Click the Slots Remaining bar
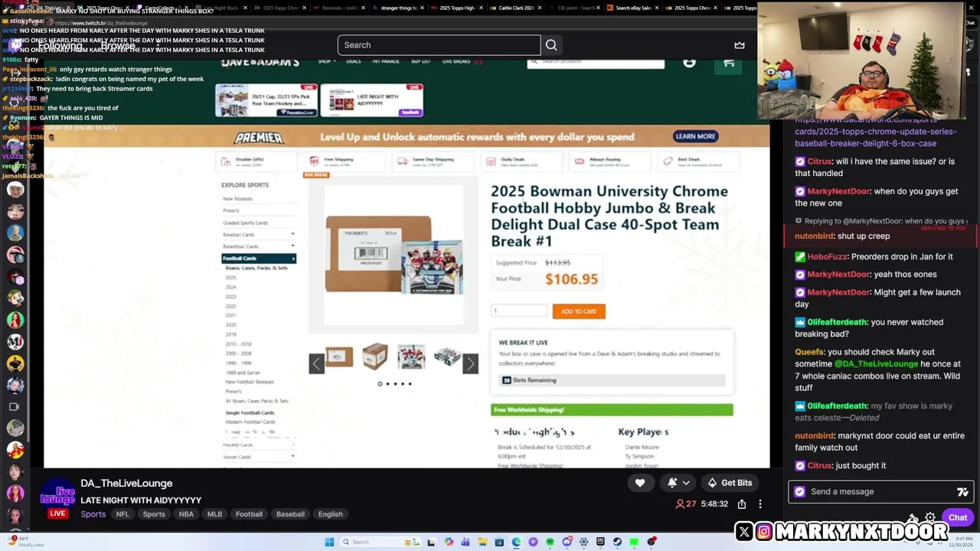980x551 pixels. pos(612,380)
